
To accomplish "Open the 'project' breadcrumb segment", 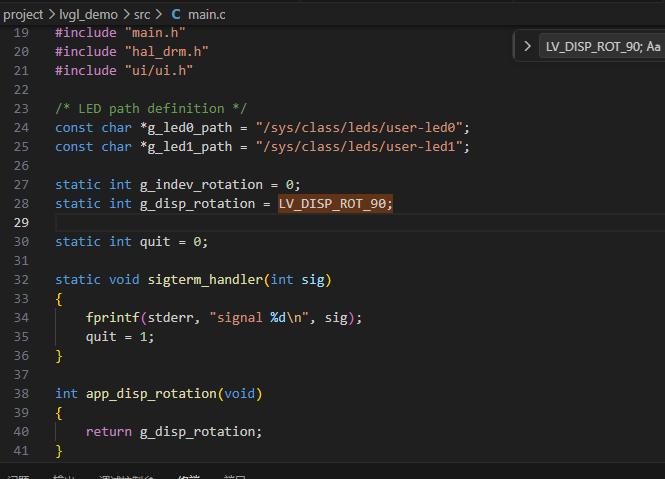I will [23, 14].
